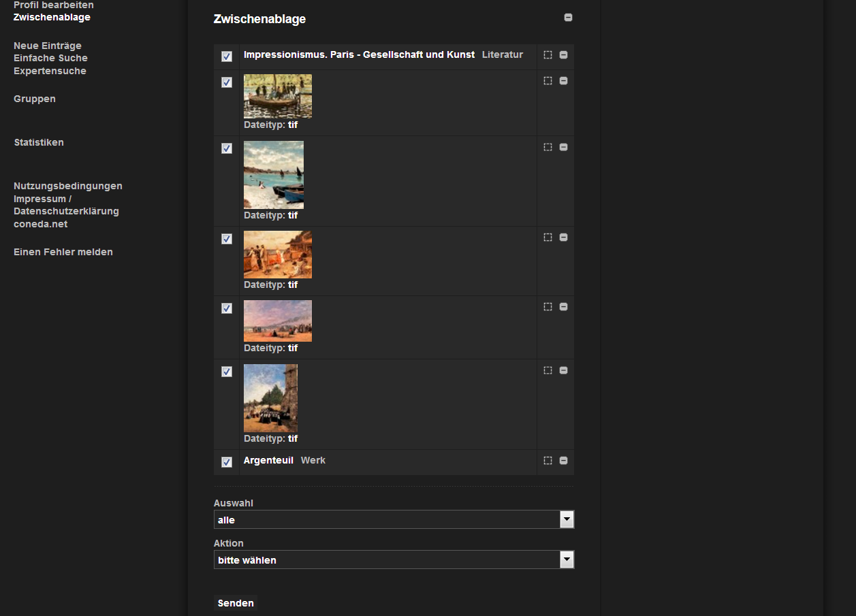The image size is (856, 616).
Task: Open the Aktion dropdown showing 'bitte wählen'
Action: click(x=394, y=560)
